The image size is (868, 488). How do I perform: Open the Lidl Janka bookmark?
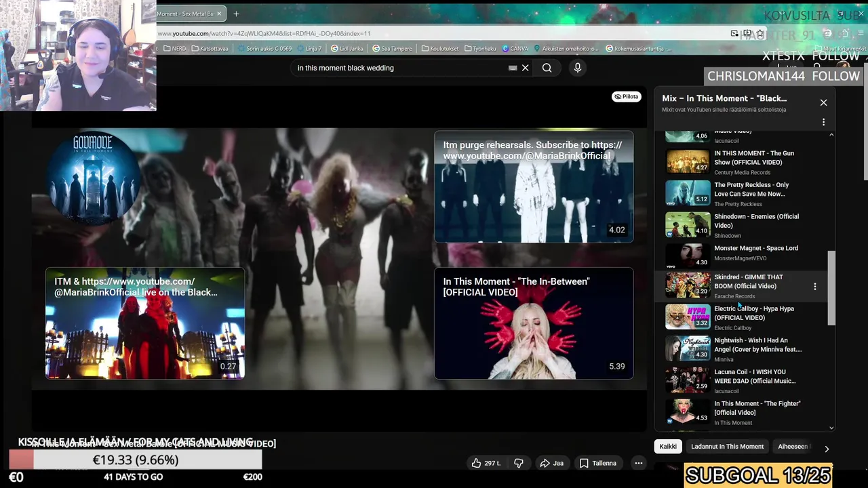coord(347,49)
